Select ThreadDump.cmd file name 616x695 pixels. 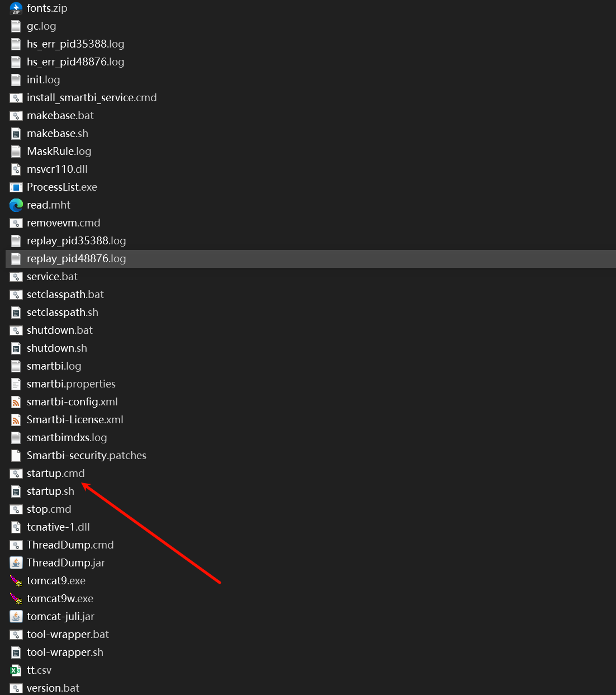(70, 545)
